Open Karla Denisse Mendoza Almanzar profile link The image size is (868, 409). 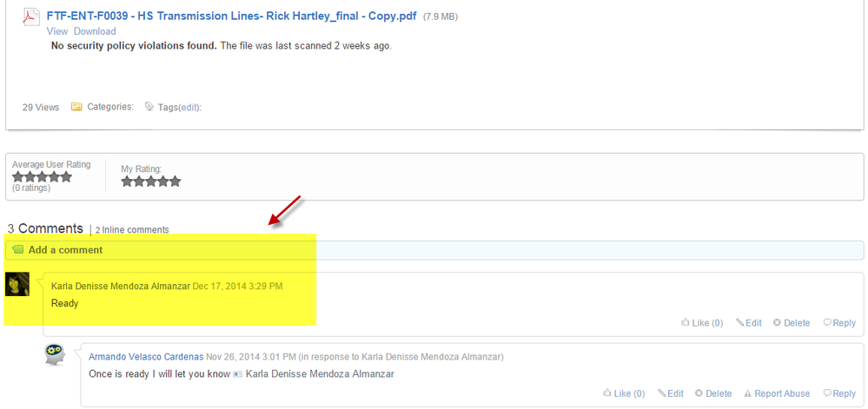pos(120,287)
